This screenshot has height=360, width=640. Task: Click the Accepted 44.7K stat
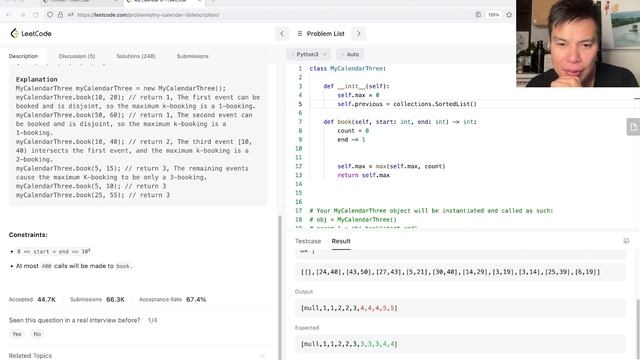click(32, 299)
